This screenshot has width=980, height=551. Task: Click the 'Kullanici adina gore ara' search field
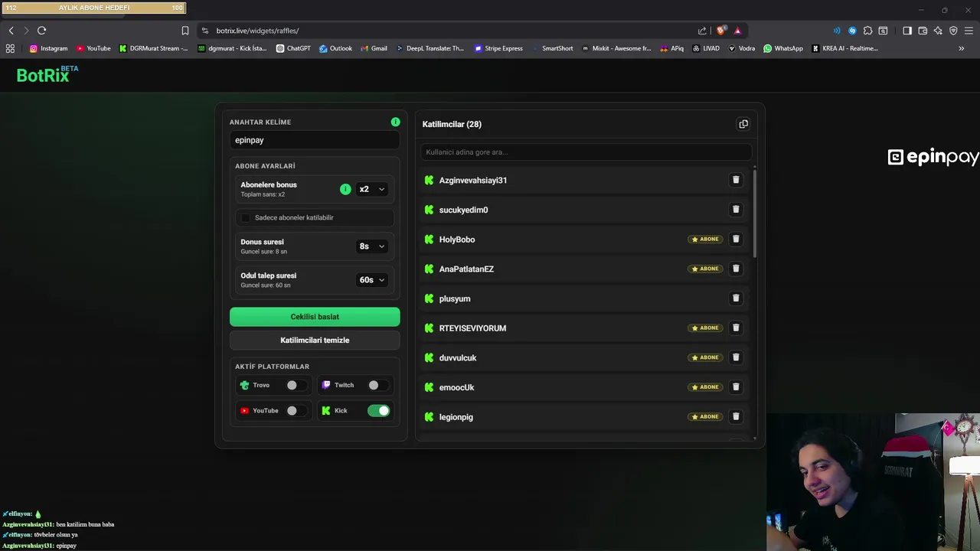tap(586, 152)
